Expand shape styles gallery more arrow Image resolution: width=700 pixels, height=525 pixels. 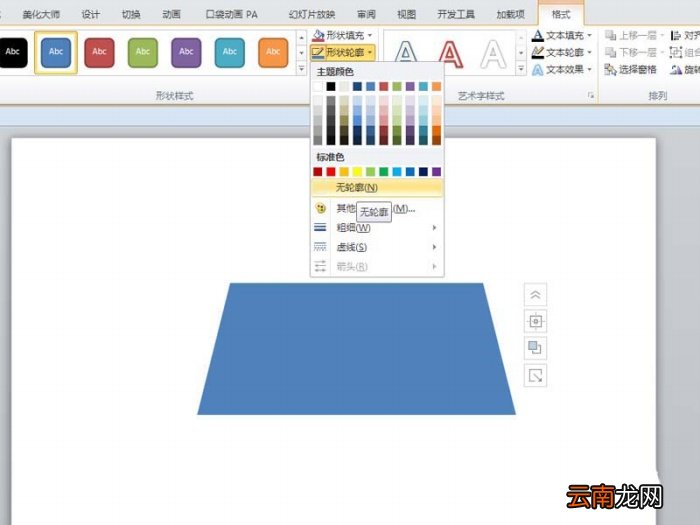(x=301, y=69)
